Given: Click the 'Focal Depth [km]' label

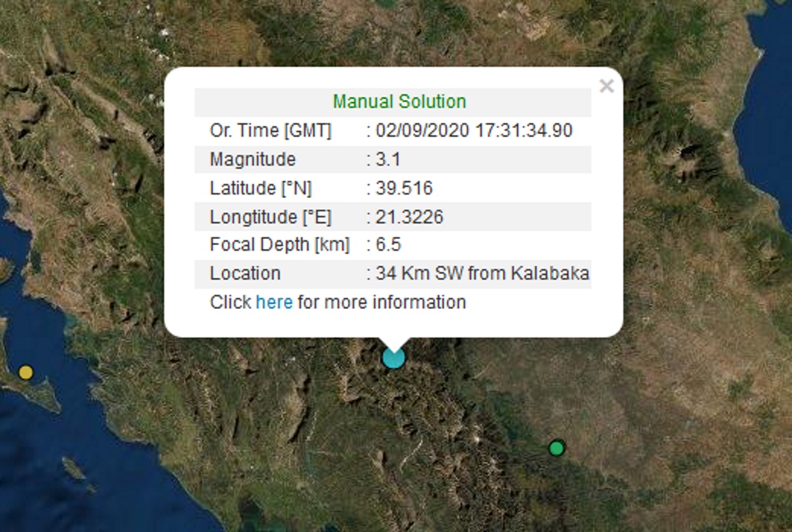Looking at the screenshot, I should click(x=279, y=245).
